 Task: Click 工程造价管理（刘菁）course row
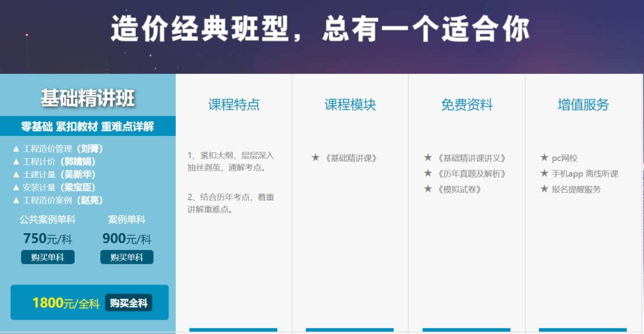click(58, 149)
